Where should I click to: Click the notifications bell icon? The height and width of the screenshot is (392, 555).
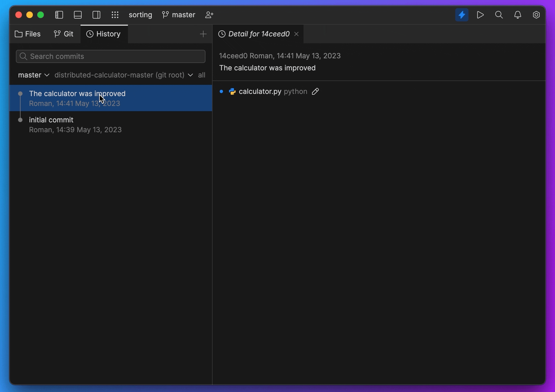coord(518,15)
